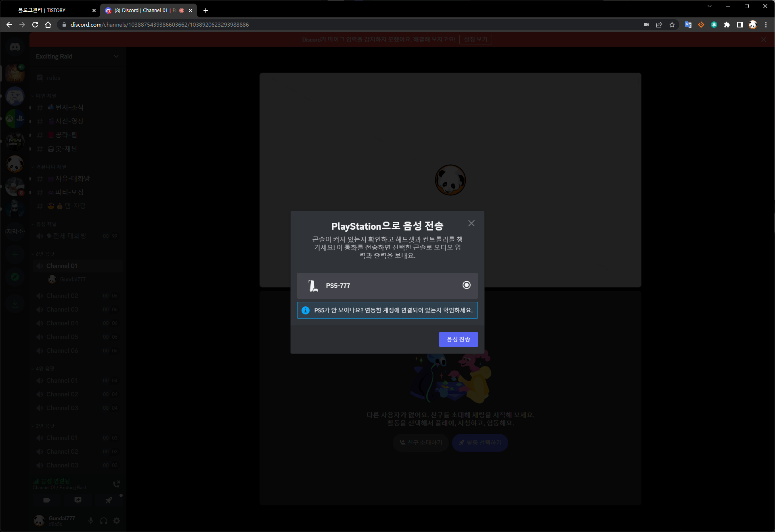
Task: Join the 전체 대화방 voice channel
Action: (x=77, y=236)
